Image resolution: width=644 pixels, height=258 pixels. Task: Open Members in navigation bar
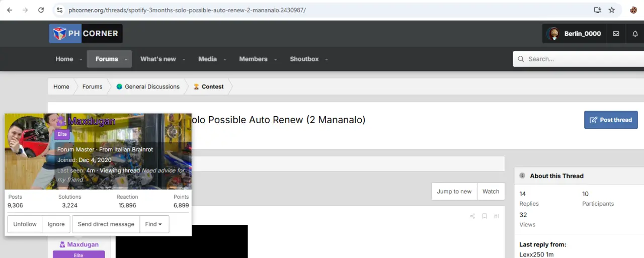click(253, 59)
